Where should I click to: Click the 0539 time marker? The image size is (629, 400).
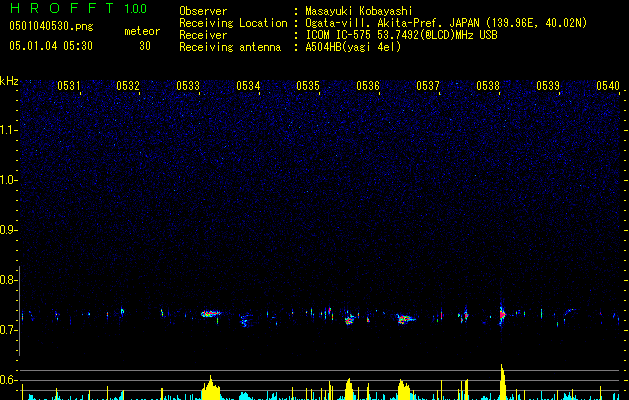click(x=548, y=86)
